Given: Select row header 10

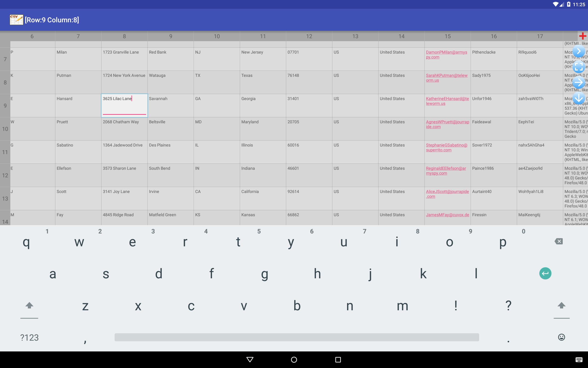Looking at the screenshot, I should tap(5, 129).
